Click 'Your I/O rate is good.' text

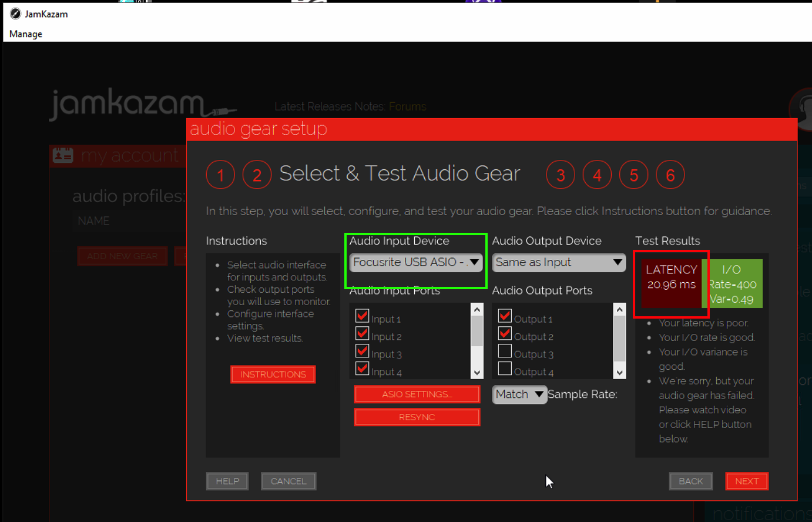tap(707, 337)
